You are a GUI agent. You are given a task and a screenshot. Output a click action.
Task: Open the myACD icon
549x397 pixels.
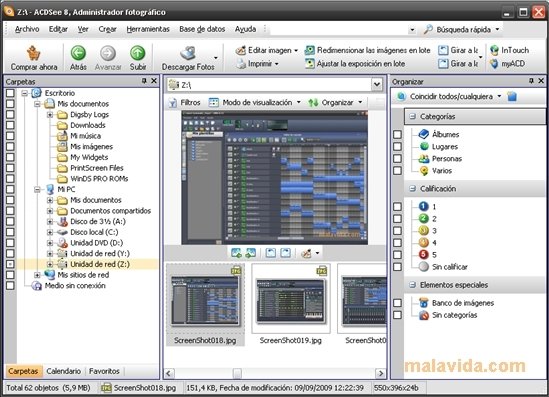(494, 63)
